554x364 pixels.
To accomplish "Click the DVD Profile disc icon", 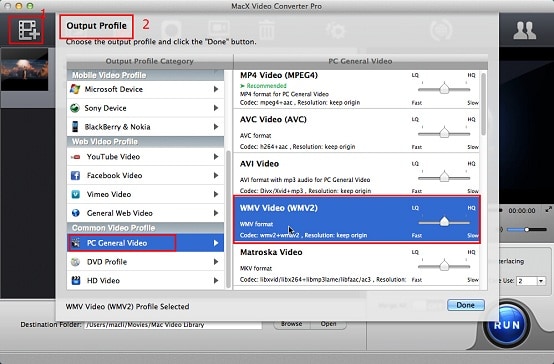I will tap(75, 262).
